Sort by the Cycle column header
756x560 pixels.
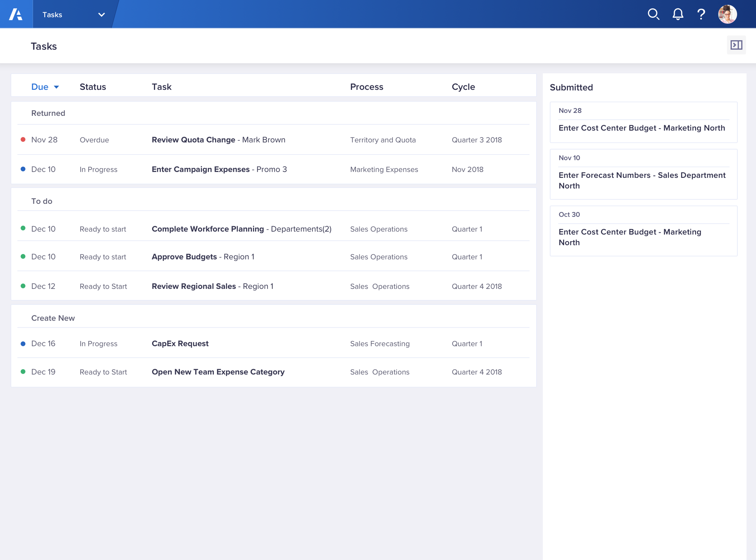click(x=463, y=87)
